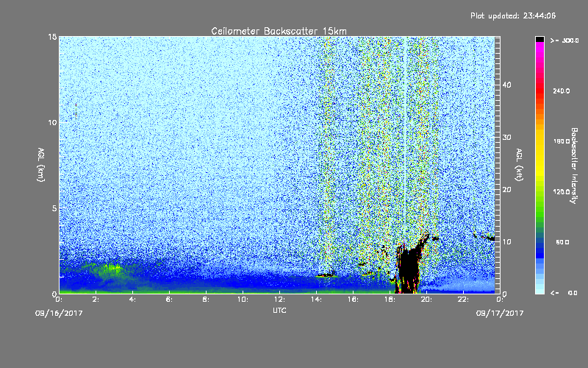The height and width of the screenshot is (368, 588).
Task: Click the 6: hour tick label
Action: 170,300
